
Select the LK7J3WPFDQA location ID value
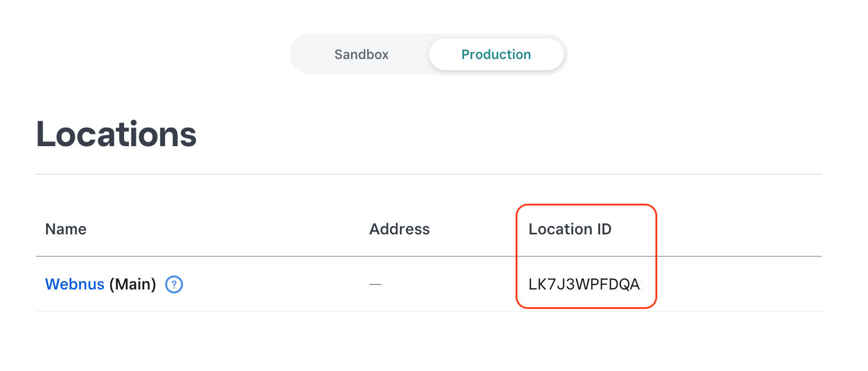(584, 285)
